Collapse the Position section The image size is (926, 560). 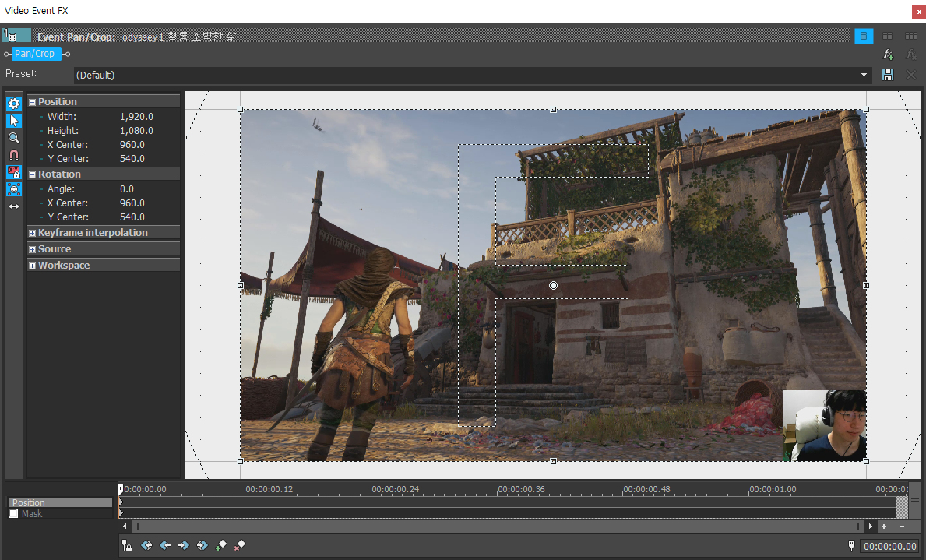[32, 101]
